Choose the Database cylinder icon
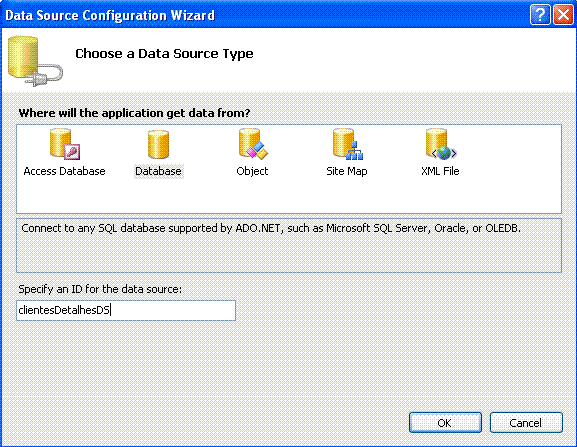The width and height of the screenshot is (577, 447). click(158, 144)
